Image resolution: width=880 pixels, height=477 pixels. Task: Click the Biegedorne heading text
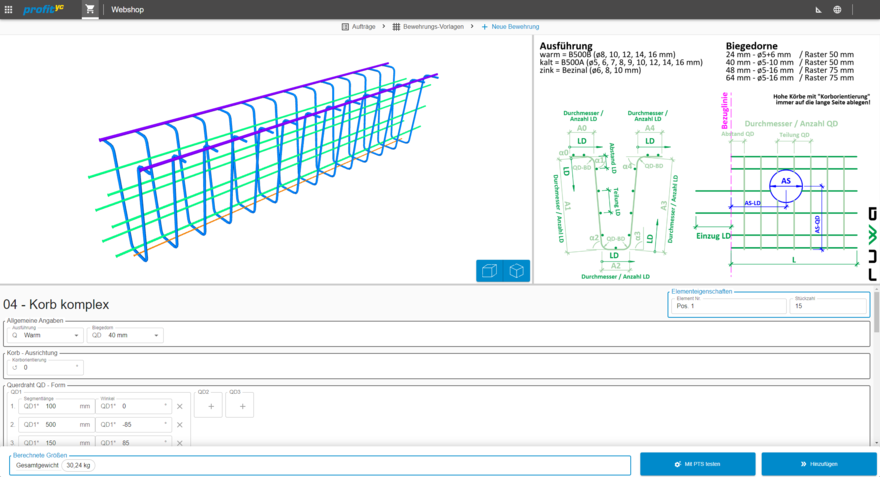coord(751,45)
